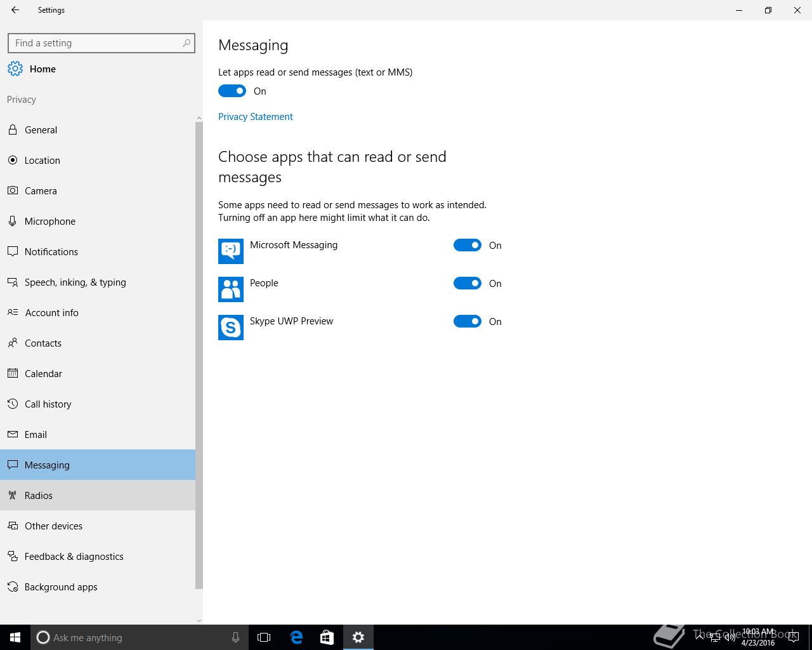Select the General privacy section
This screenshot has height=650, width=812.
tap(98, 129)
